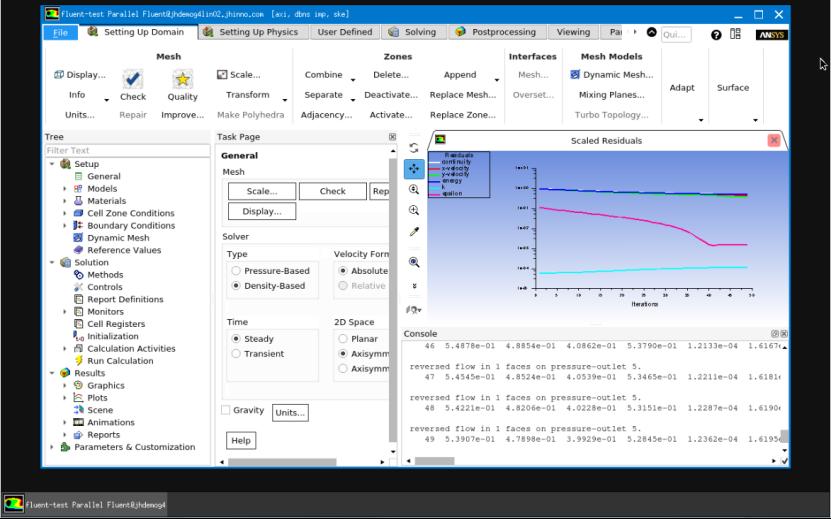This screenshot has height=519, width=831.
Task: Click the mesh Quality star icon
Action: point(182,80)
